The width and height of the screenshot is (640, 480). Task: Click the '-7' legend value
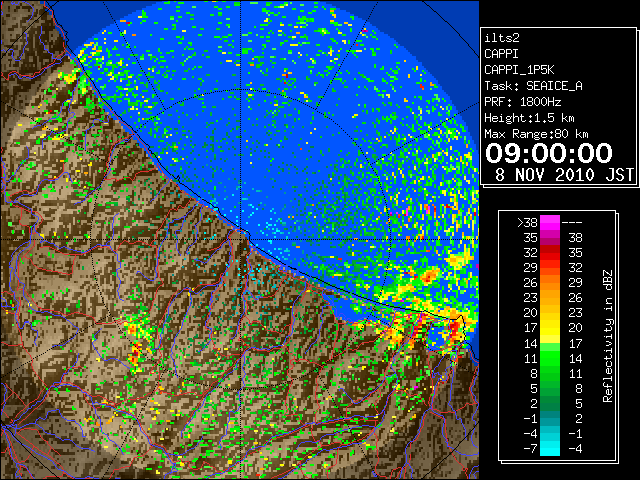(530, 449)
